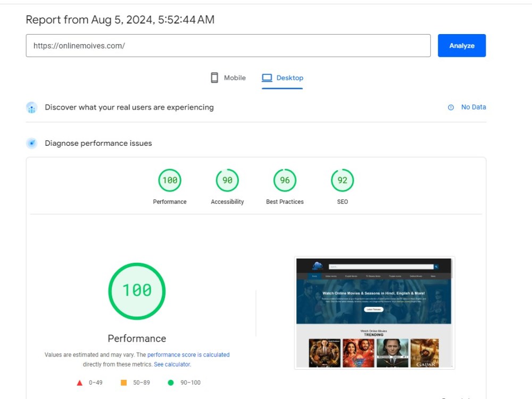The image size is (532, 399).
Task: Click the real users experience icon
Action: tap(31, 107)
